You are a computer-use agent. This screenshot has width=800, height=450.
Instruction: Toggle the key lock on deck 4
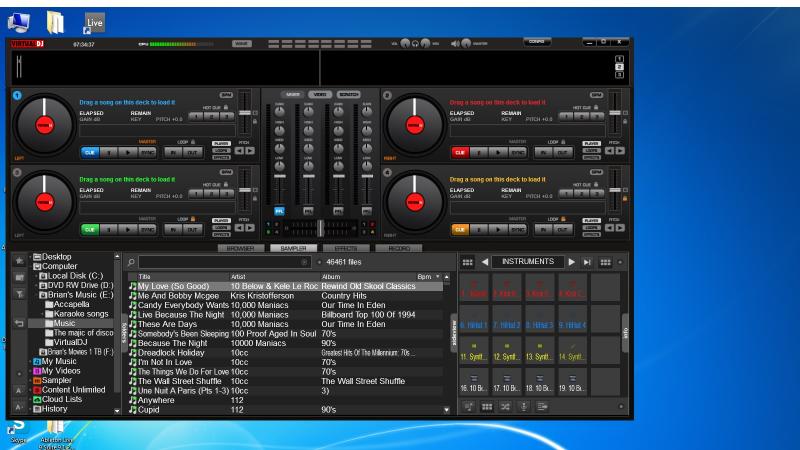[x=625, y=199]
